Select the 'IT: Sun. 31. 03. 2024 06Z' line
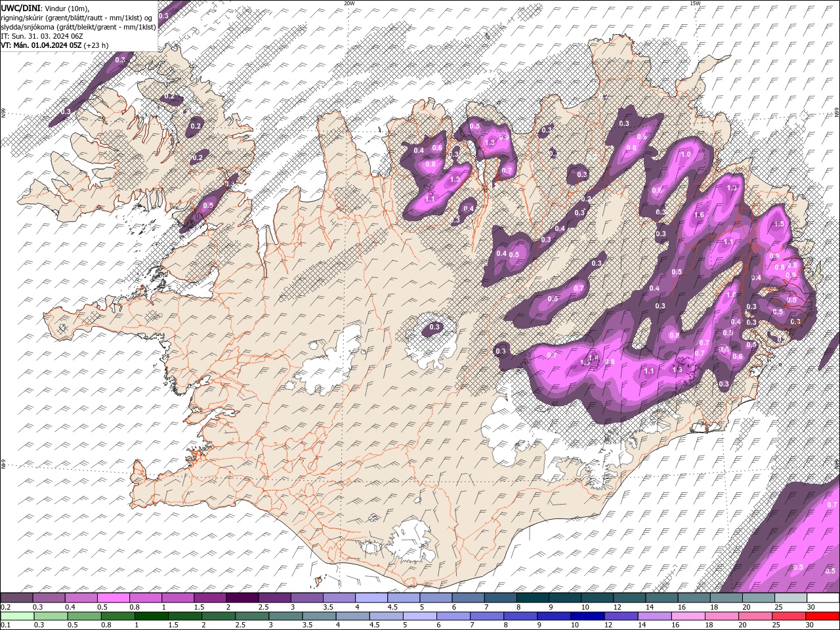This screenshot has width=840, height=630. pos(42,36)
